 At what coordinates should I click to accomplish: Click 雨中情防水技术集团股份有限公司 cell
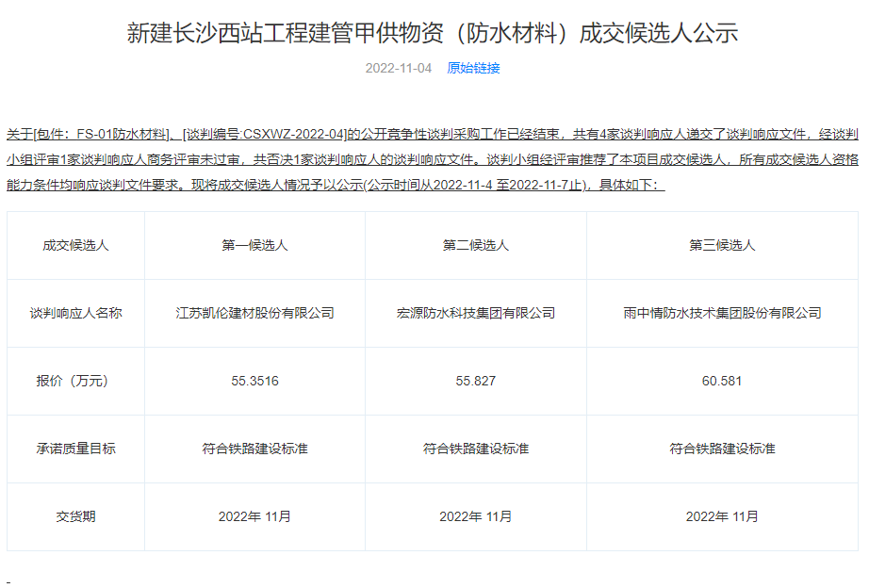(x=722, y=314)
